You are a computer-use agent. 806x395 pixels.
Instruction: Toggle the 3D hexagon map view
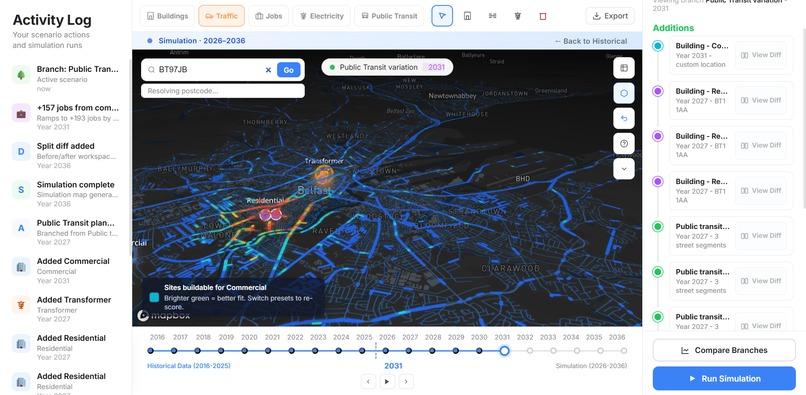(x=624, y=93)
